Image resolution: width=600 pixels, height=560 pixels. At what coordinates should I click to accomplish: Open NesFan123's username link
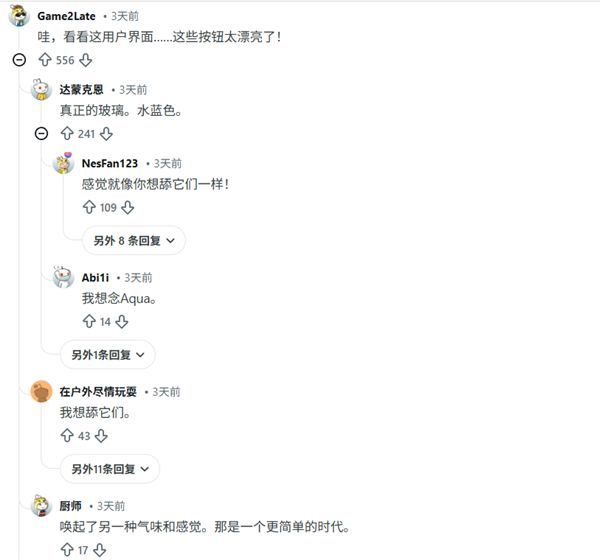tap(110, 163)
